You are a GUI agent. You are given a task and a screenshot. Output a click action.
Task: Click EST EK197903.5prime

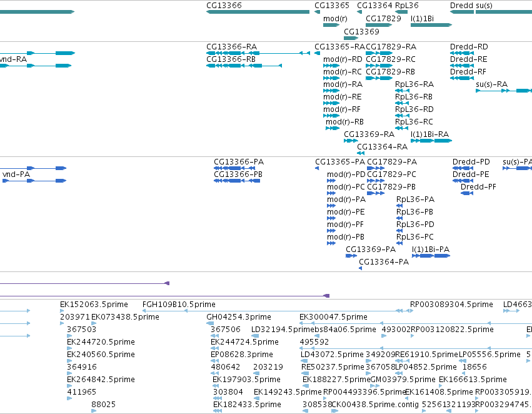coord(247,380)
